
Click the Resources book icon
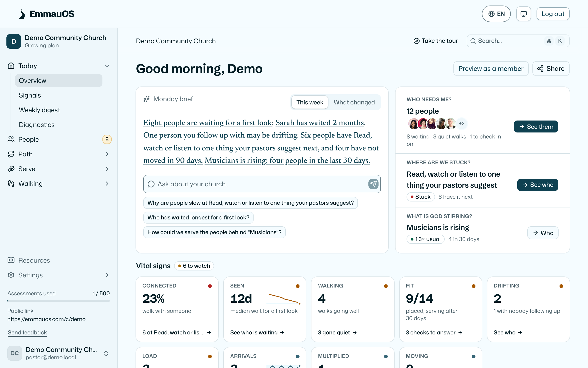click(11, 260)
